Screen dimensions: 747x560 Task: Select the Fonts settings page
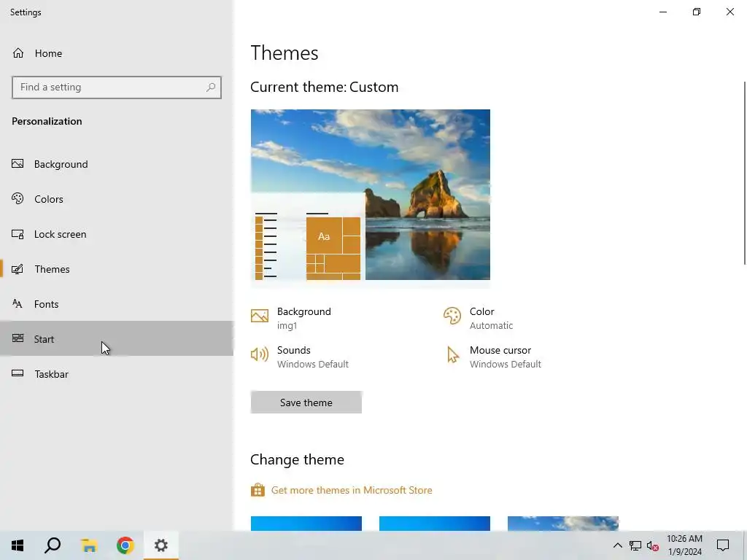pos(117,304)
